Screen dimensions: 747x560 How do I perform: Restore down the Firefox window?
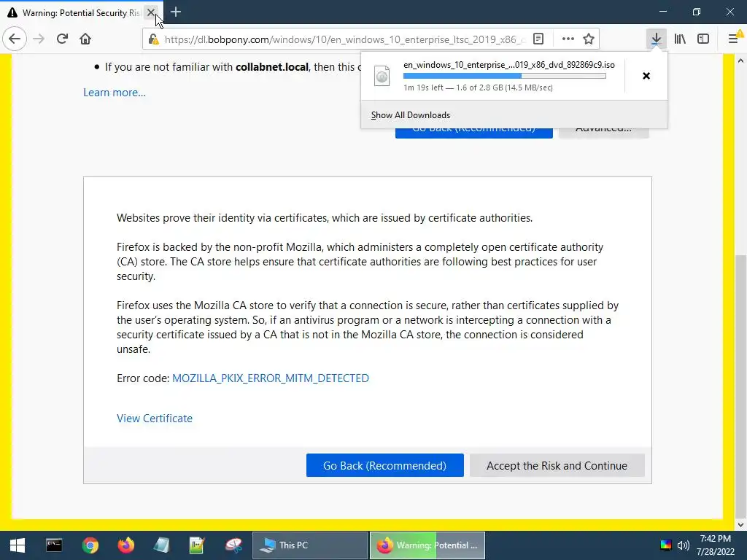[697, 12]
